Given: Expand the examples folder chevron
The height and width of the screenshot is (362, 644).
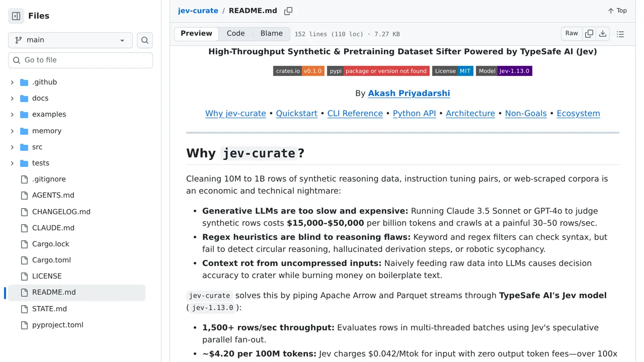Looking at the screenshot, I should click(12, 115).
